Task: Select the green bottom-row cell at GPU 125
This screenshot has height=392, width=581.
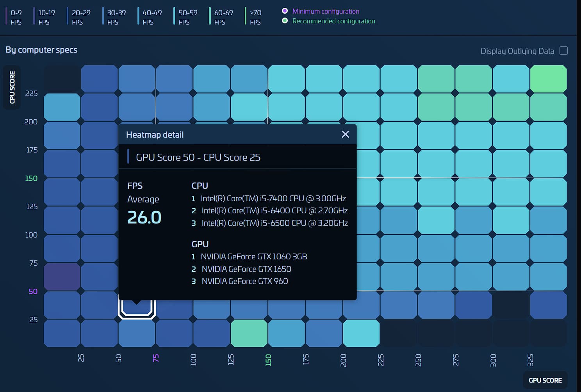Action: (x=249, y=333)
